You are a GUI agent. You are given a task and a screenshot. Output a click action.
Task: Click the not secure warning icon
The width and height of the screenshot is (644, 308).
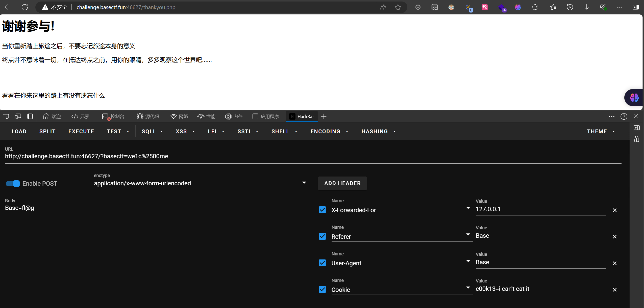tap(45, 7)
